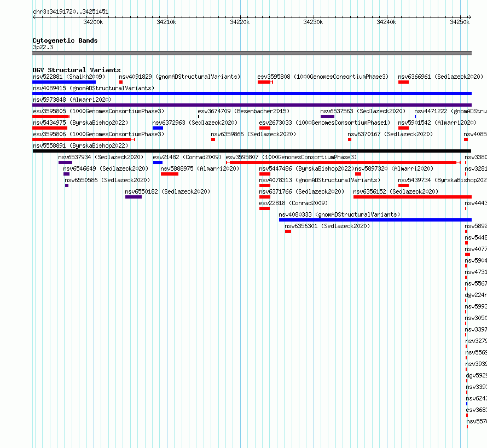Screen dimensions: 487x448
Task: Open nsv4078313 gnomAD variant label
Action: pyautogui.click(x=320, y=180)
